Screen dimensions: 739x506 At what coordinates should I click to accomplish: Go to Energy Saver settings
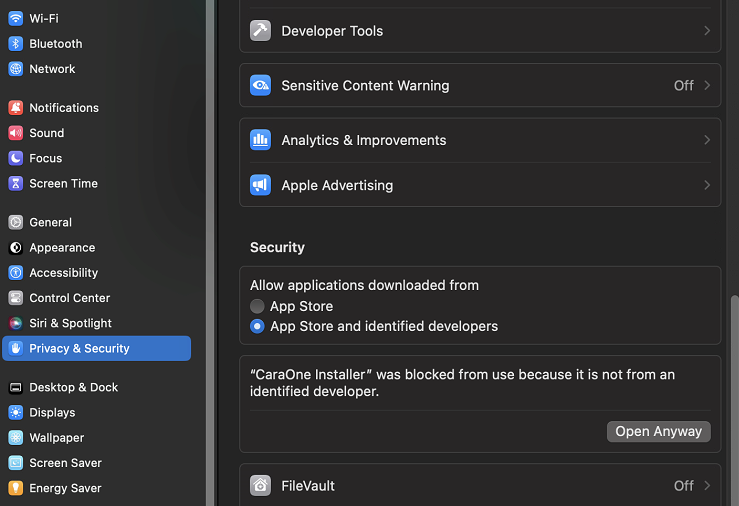pos(96,488)
